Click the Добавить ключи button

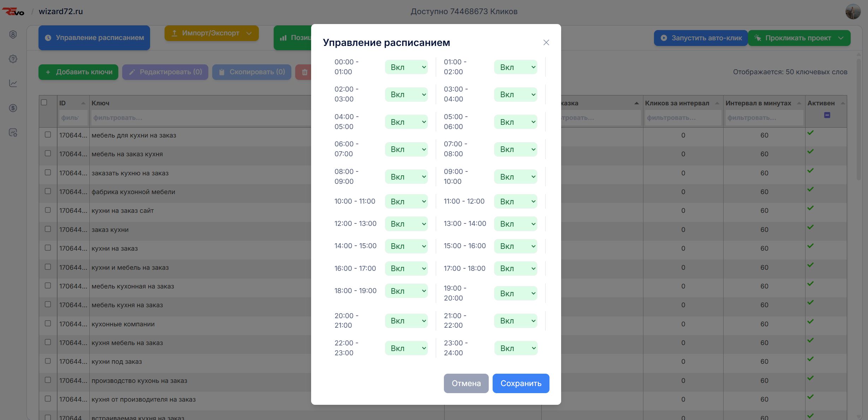point(78,72)
